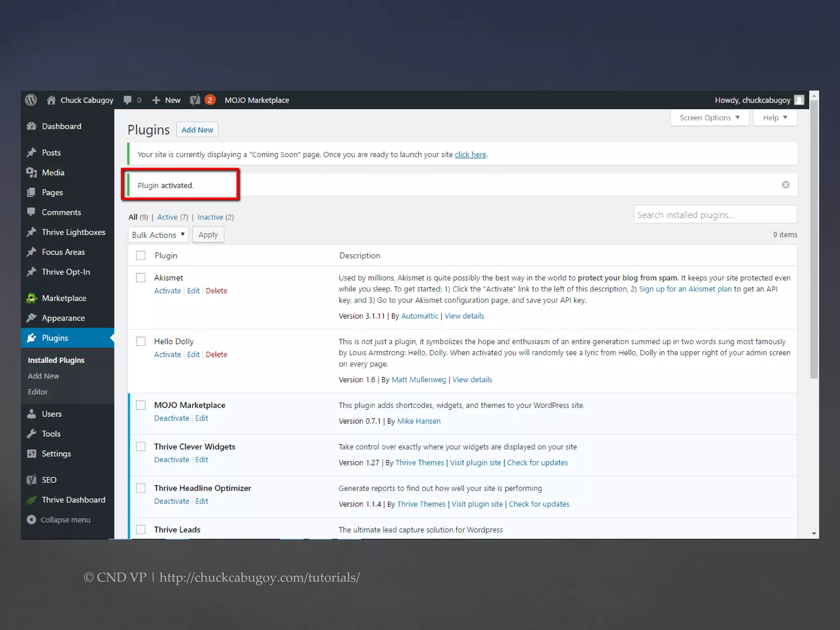Image resolution: width=840 pixels, height=630 pixels.
Task: Open Yoast SEO admin bar icon
Action: (x=195, y=100)
